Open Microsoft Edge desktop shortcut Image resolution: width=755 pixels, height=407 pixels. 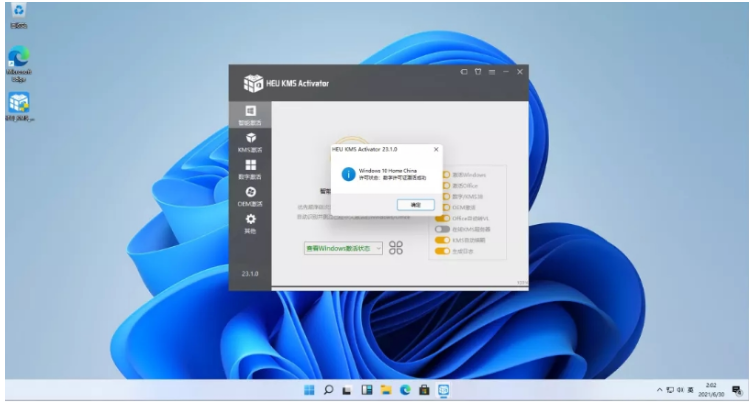click(18, 57)
